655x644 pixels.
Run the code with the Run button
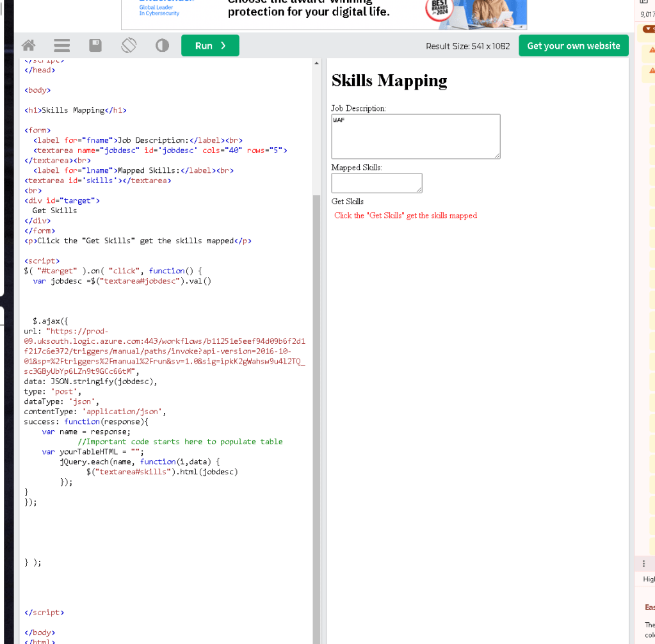coord(210,45)
